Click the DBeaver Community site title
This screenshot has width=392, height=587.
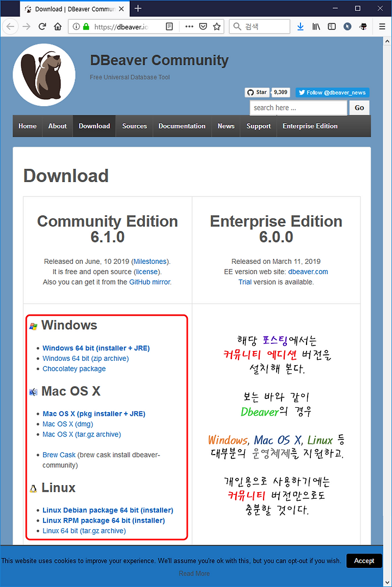point(160,60)
